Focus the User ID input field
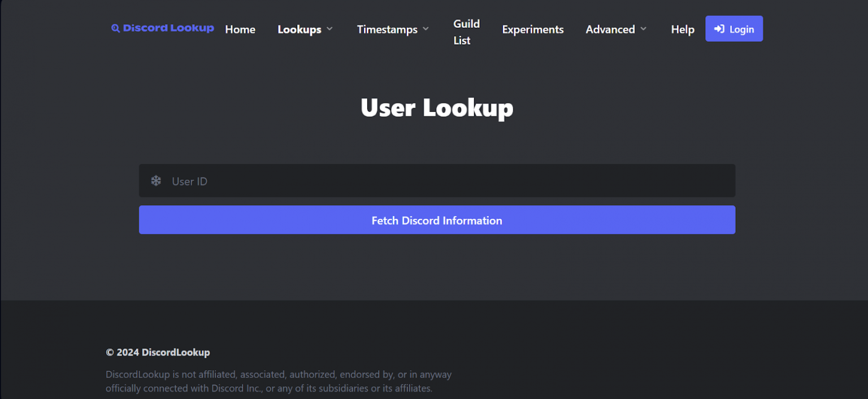This screenshot has width=868, height=399. click(396, 181)
